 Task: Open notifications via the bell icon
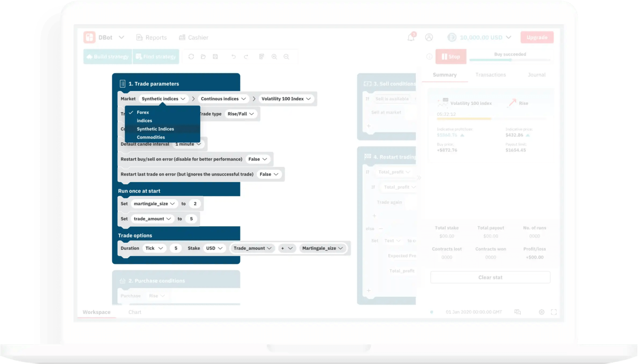click(411, 37)
